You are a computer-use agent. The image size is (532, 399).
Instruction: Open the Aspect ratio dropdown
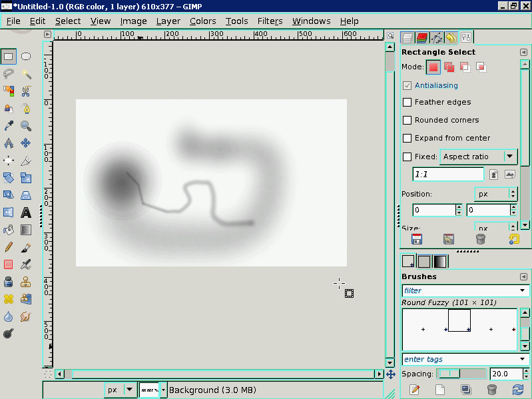pyautogui.click(x=511, y=157)
